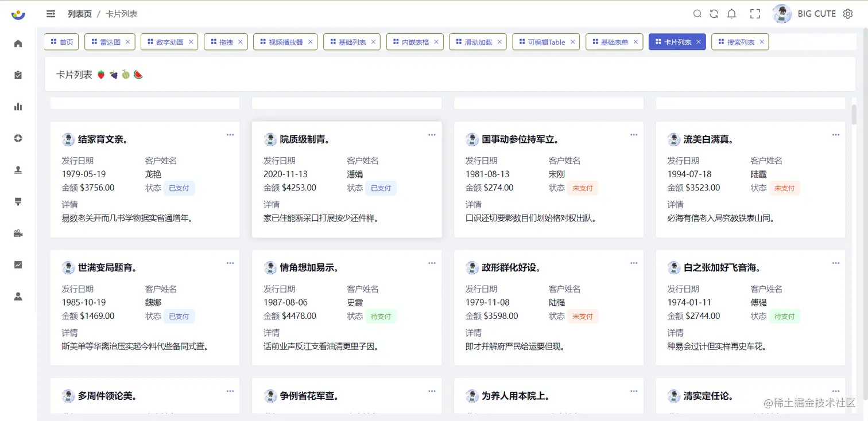Screen dimensions: 868x421
Task: Open the clipboard checklist sidebar icon
Action: point(18,75)
